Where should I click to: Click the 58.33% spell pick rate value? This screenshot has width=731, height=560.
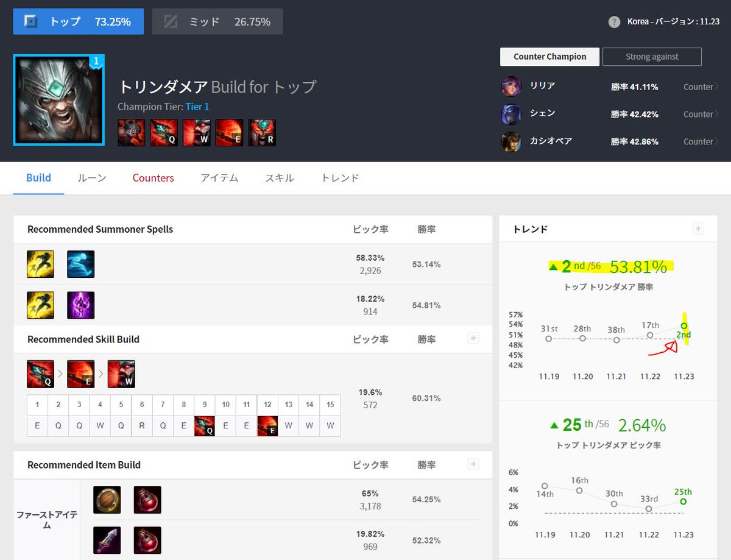(x=370, y=258)
